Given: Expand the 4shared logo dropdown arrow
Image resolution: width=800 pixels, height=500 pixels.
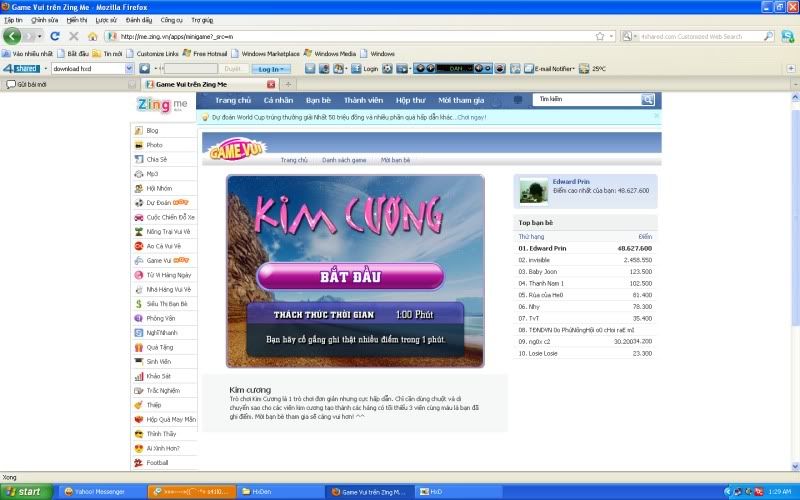Looking at the screenshot, I should [45, 68].
